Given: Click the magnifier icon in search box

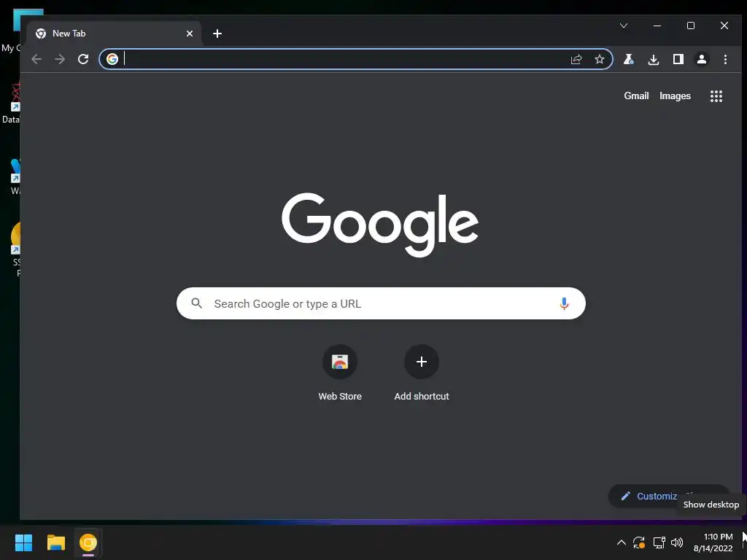Looking at the screenshot, I should 197,303.
